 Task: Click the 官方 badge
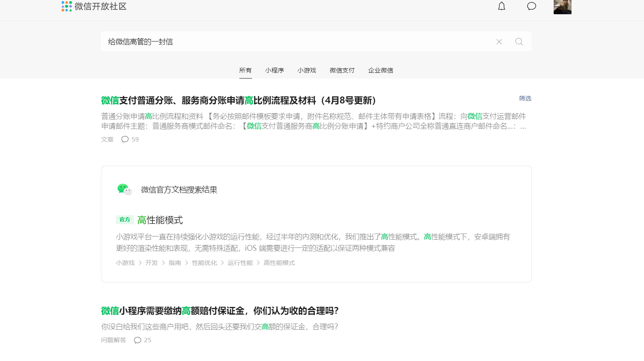(x=125, y=220)
